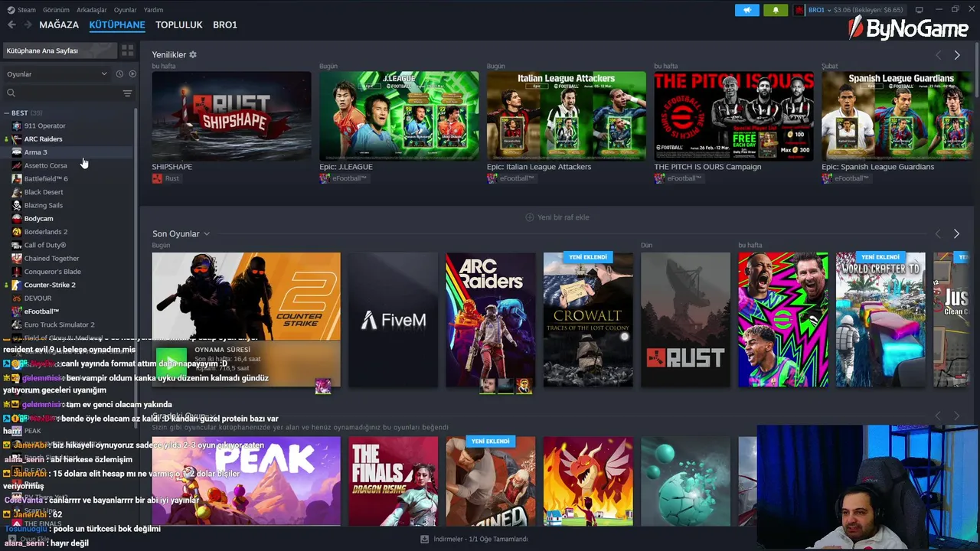The image size is (980, 551).
Task: Click the library search magnifier icon
Action: [11, 93]
